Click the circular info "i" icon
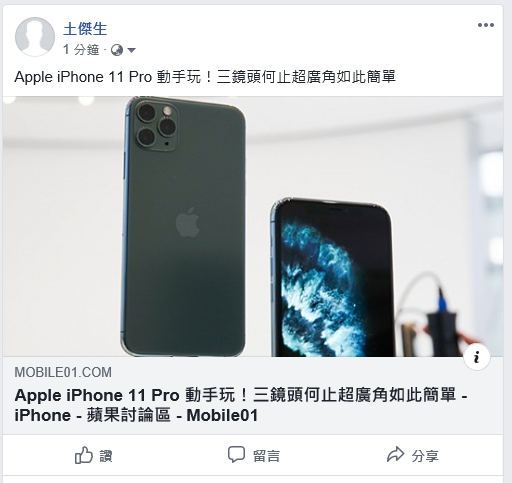Image resolution: width=512 pixels, height=483 pixels. pyautogui.click(x=477, y=357)
